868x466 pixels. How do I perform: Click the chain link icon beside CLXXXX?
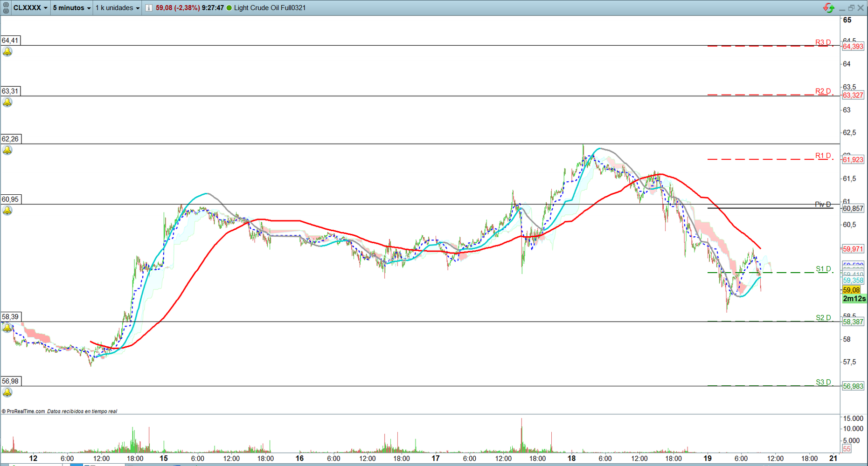click(x=6, y=7)
